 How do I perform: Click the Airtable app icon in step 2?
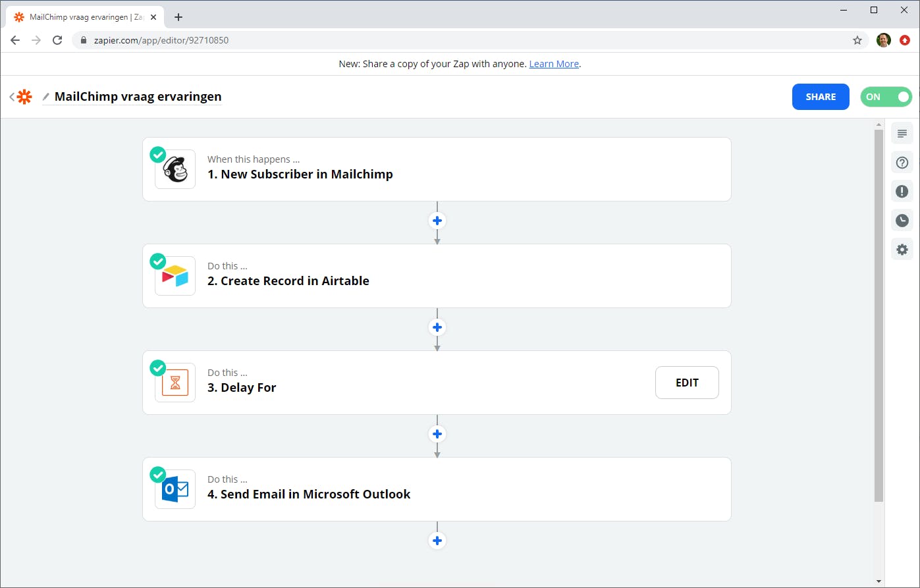click(175, 276)
